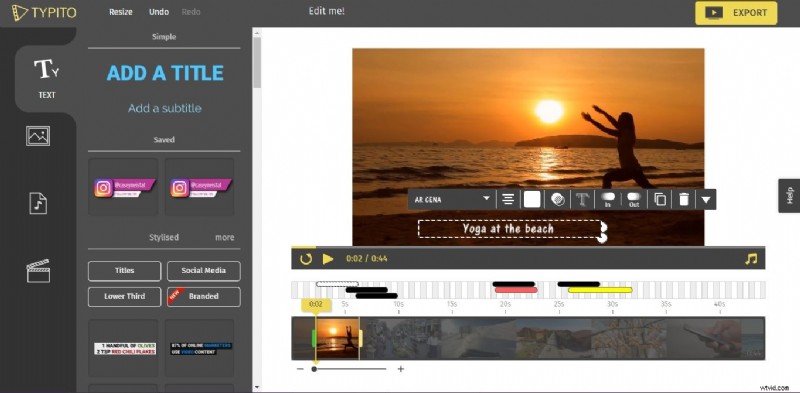Select the first saved Instagram template
Screen dimensions: 800x393
(x=124, y=187)
